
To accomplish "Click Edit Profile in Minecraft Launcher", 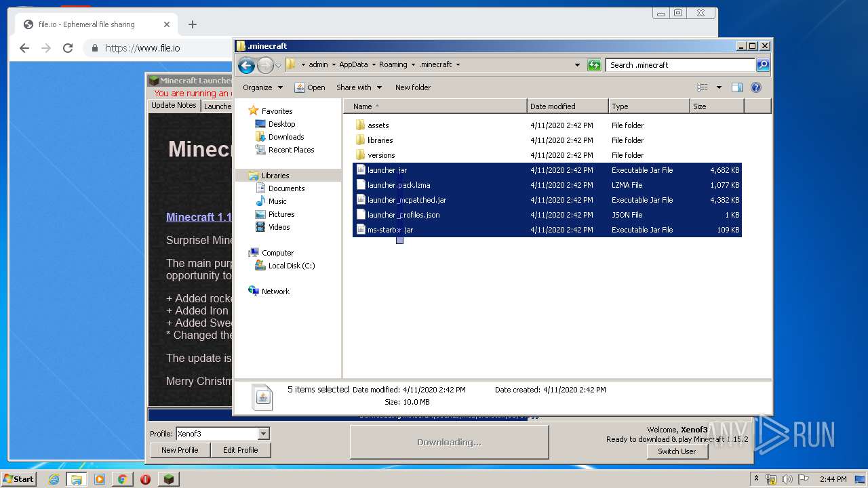I will pyautogui.click(x=240, y=450).
